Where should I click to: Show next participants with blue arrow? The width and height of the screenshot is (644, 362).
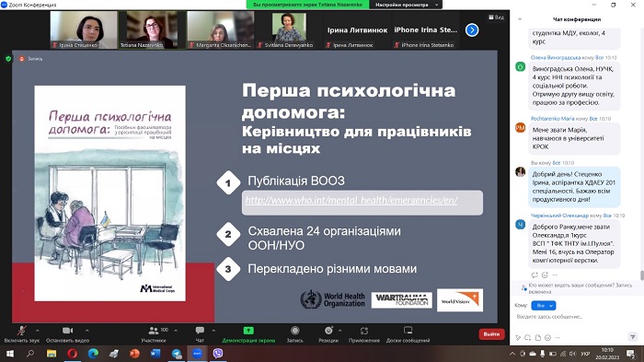pos(472,30)
